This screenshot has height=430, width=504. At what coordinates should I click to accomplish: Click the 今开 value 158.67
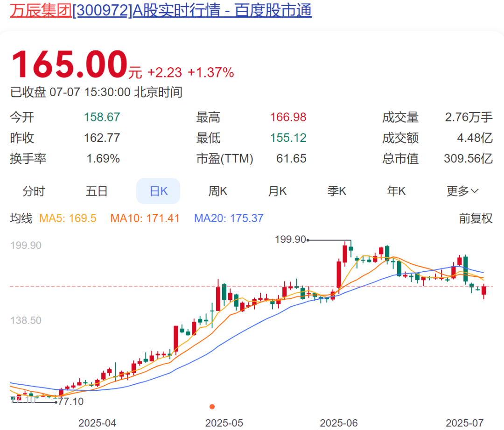(102, 117)
